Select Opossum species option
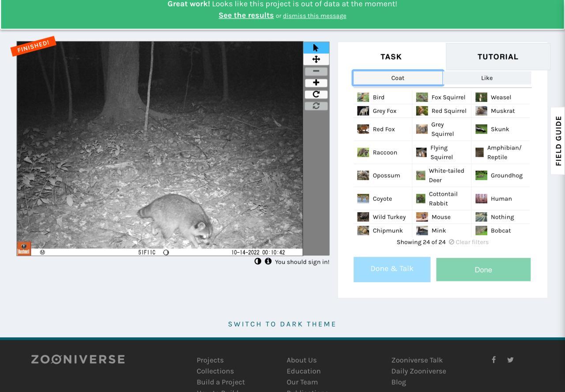The image size is (565, 392). point(383,175)
